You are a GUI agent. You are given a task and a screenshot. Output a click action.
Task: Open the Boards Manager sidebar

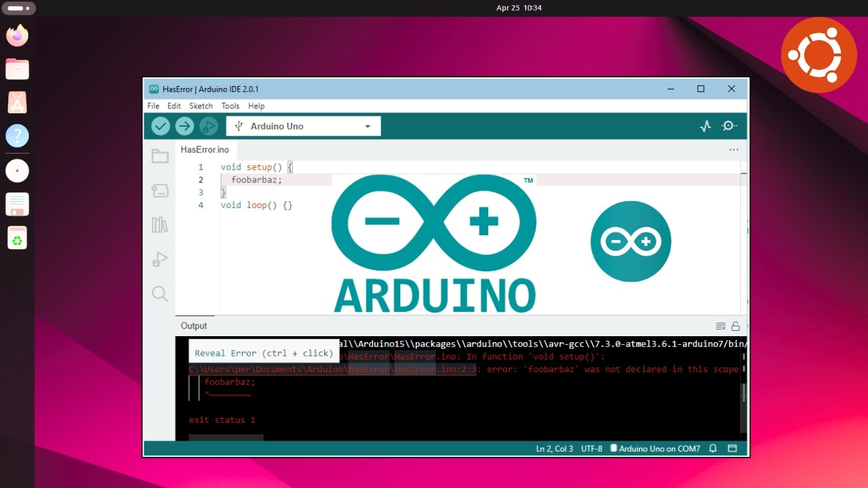160,190
